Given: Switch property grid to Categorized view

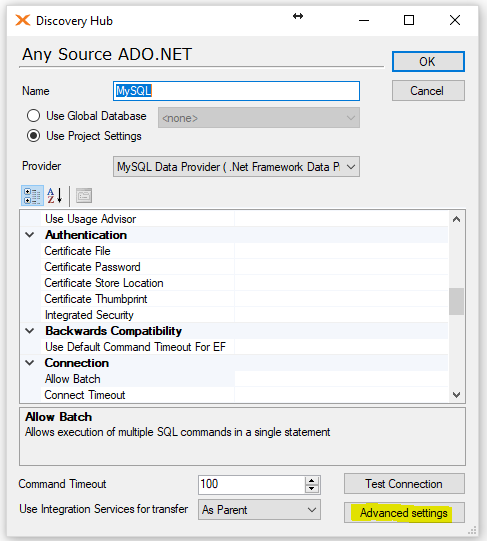Looking at the screenshot, I should point(32,196).
